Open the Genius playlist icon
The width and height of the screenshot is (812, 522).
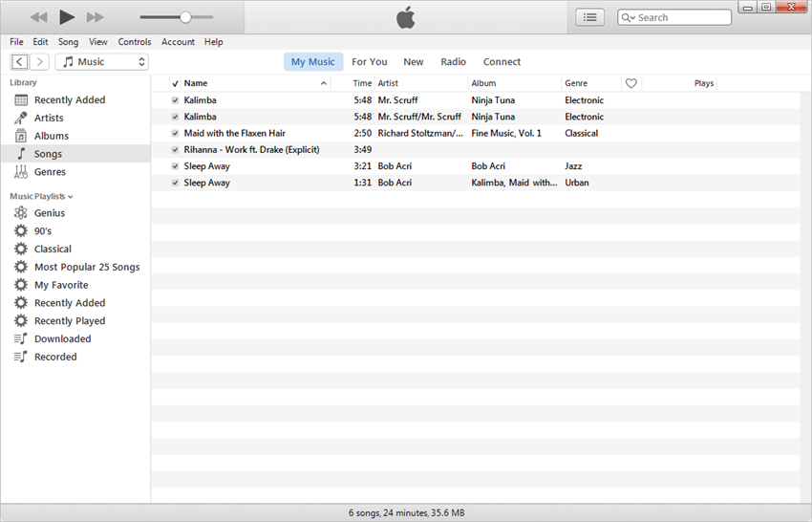21,213
